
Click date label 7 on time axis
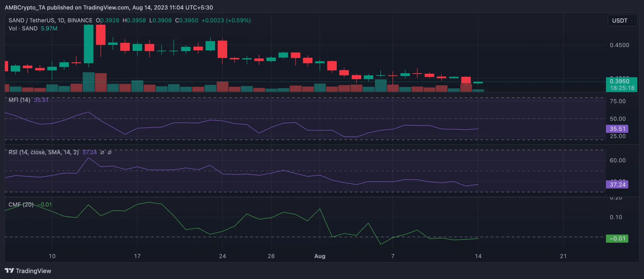[x=393, y=256]
